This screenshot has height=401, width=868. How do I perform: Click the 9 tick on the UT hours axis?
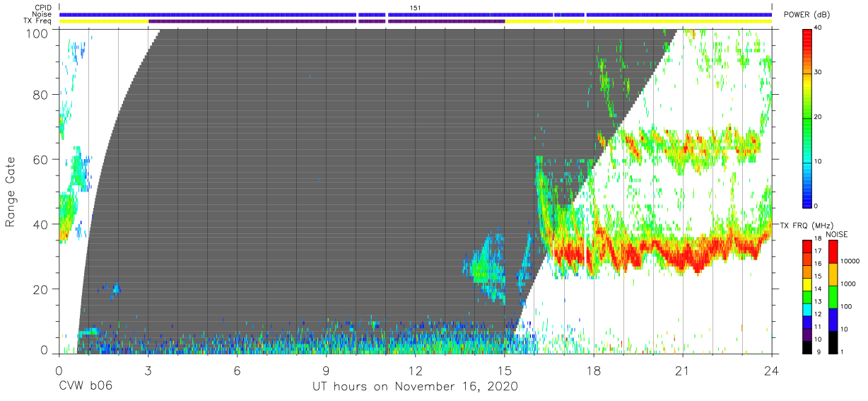click(x=326, y=370)
